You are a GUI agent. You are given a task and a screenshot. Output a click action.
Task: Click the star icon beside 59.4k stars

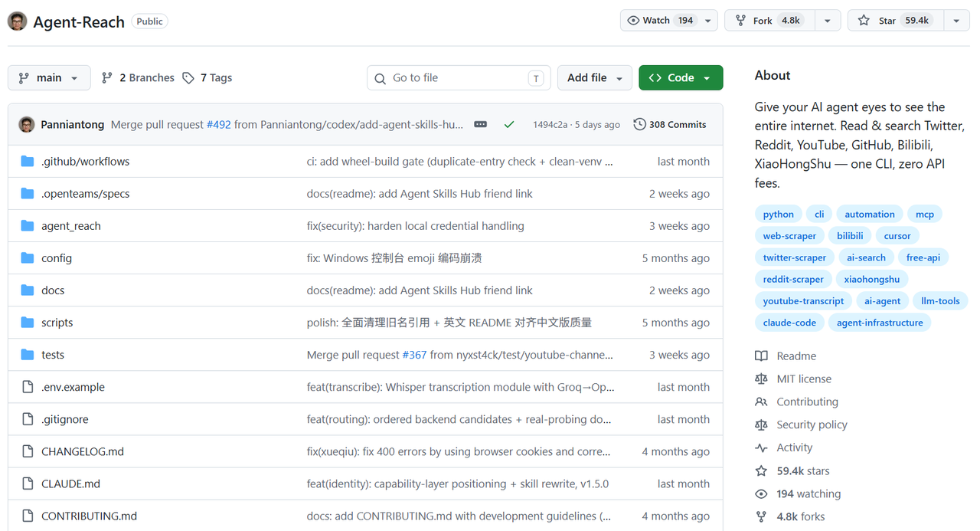click(x=761, y=470)
